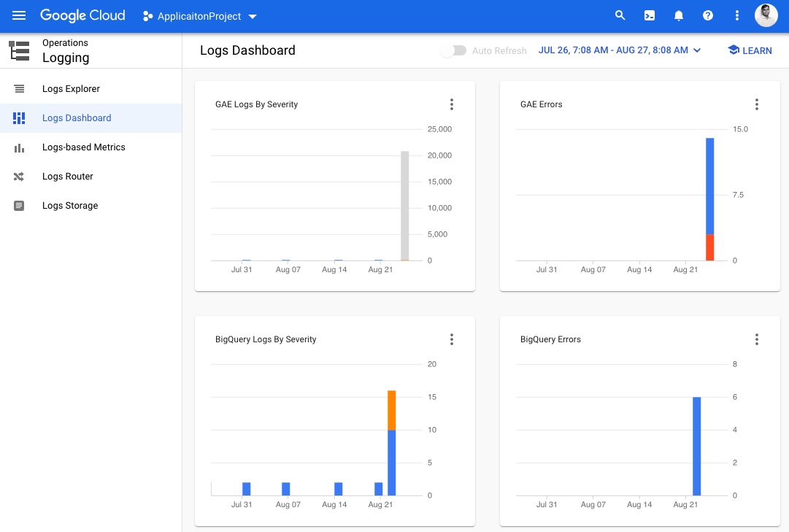Click the BigQuery Errors title

pyautogui.click(x=550, y=339)
